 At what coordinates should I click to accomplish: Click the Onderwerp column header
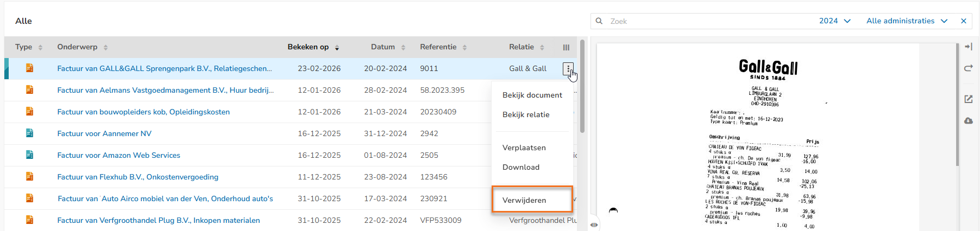pyautogui.click(x=77, y=47)
